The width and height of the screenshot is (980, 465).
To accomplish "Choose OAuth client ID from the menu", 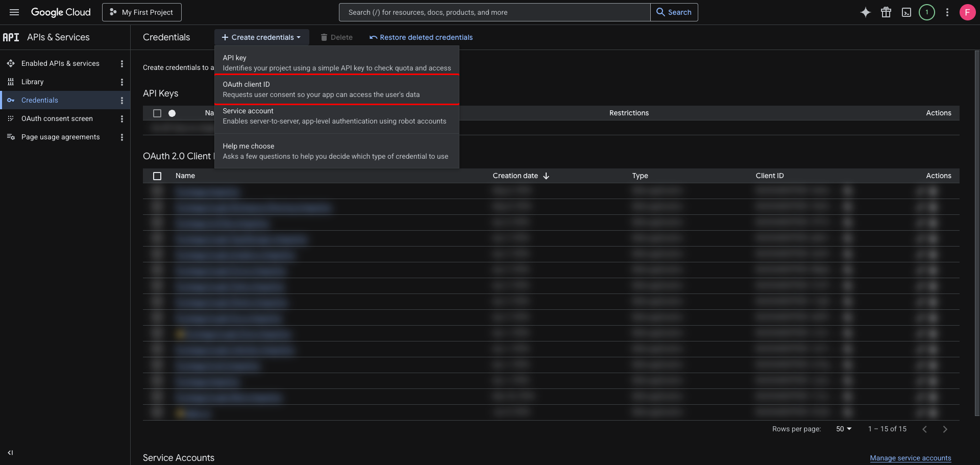I will pyautogui.click(x=337, y=89).
